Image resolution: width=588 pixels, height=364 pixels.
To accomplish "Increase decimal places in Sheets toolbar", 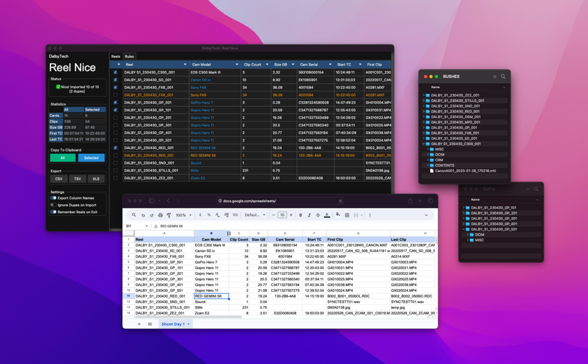I will (x=226, y=215).
